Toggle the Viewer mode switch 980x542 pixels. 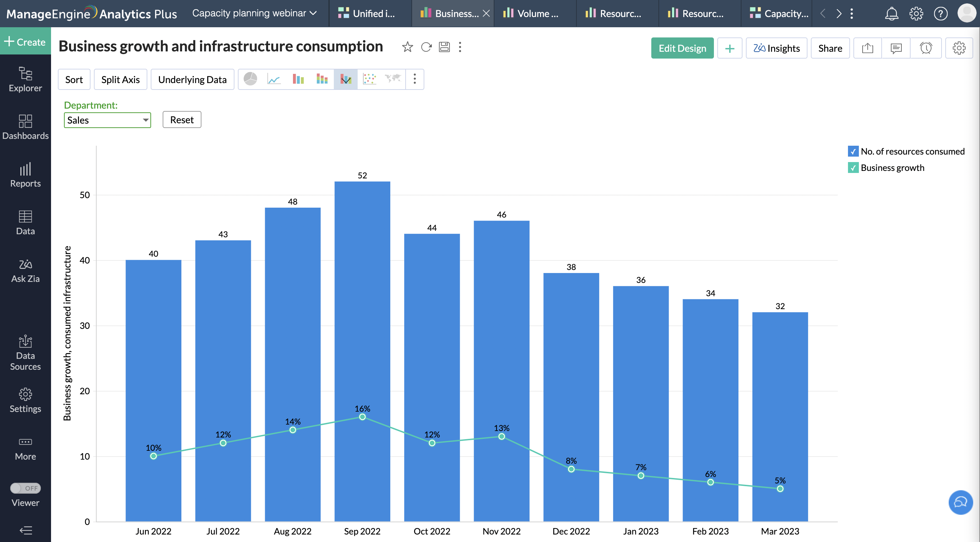point(25,488)
